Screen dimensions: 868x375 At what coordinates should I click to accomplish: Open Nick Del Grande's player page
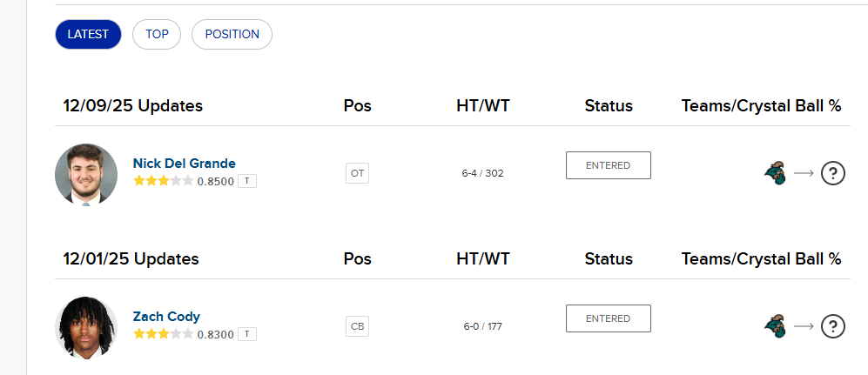[184, 164]
